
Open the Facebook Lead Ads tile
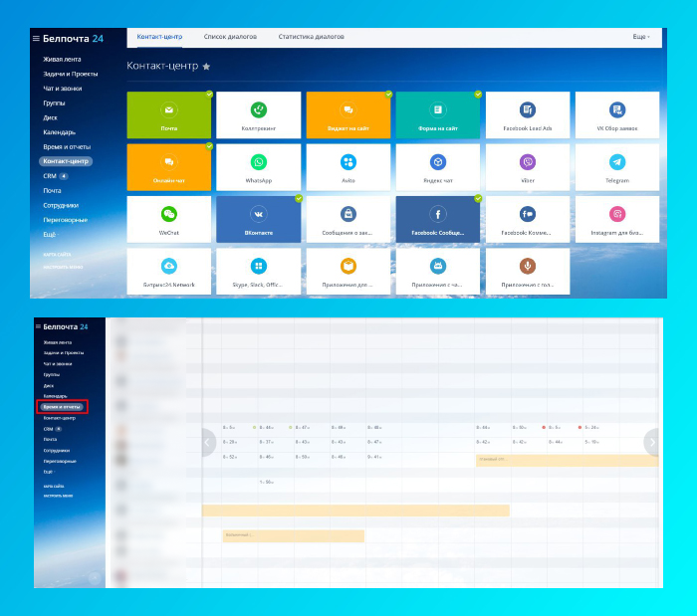click(528, 115)
